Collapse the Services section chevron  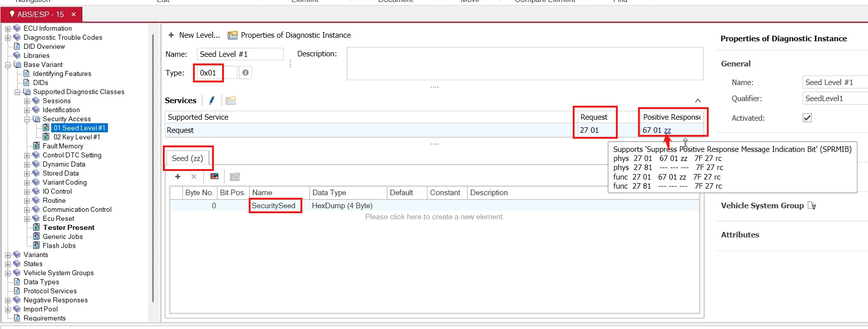(698, 101)
